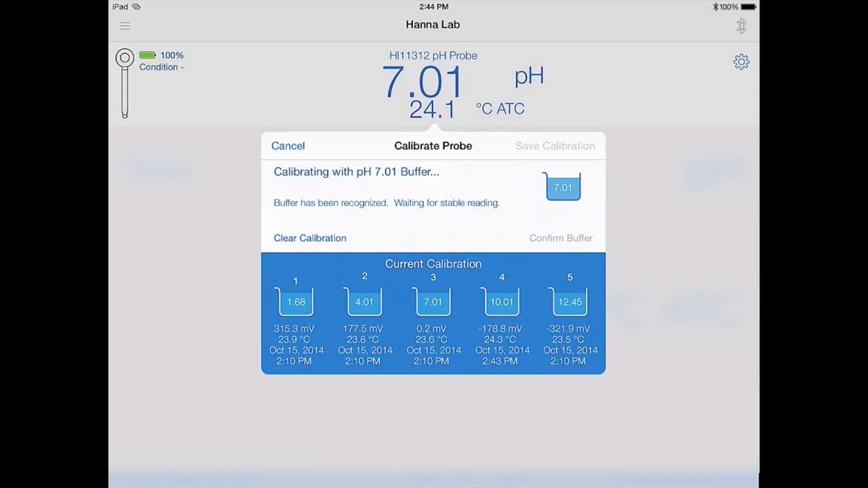This screenshot has width=868, height=488.
Task: Tap the 23.9 °C buffer temperature
Action: 294,340
